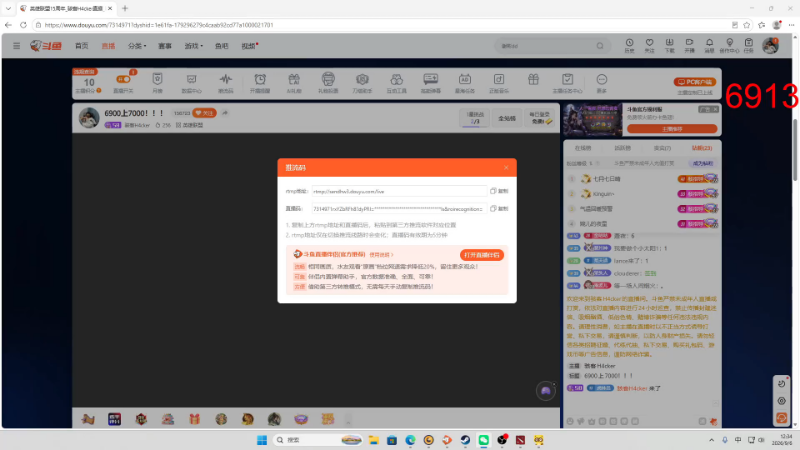The image size is (800, 450).
Task: Switch to the 在线榜 tab
Action: [583, 148]
